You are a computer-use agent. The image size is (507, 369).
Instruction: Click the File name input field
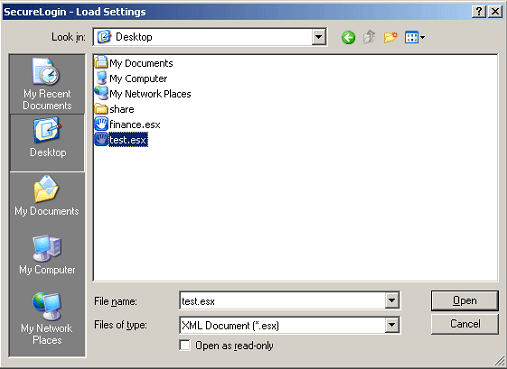coord(283,301)
